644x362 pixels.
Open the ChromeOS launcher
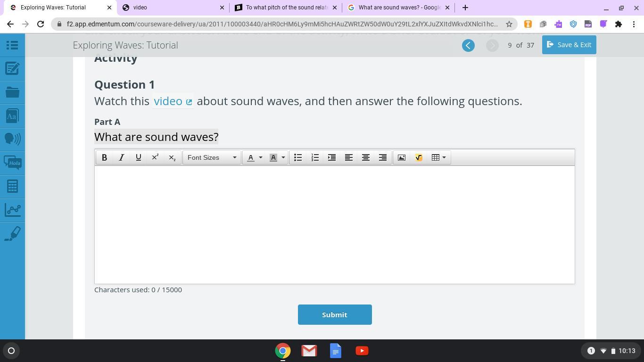pos(11,351)
